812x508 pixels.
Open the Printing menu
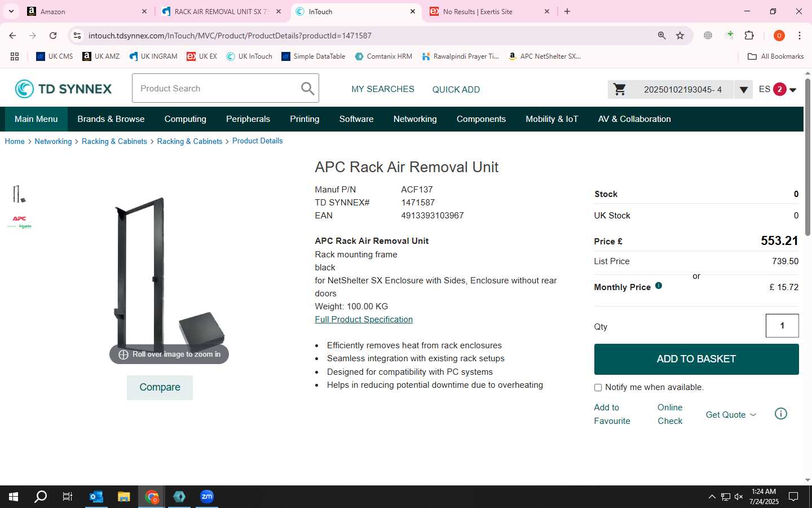click(304, 119)
